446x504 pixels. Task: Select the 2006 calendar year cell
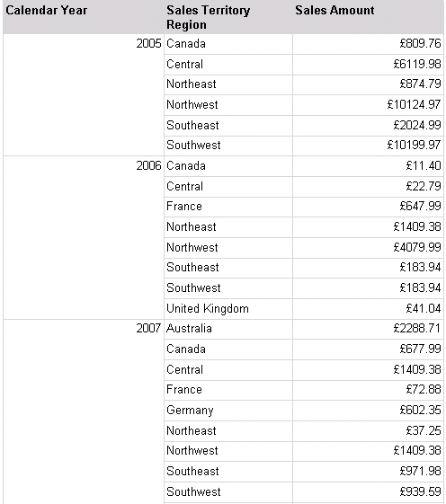[84, 237]
